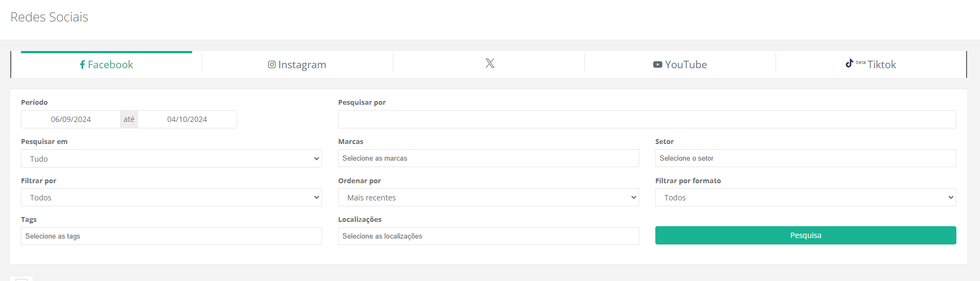
Task: Switch to the Instagram tab
Action: tap(297, 64)
